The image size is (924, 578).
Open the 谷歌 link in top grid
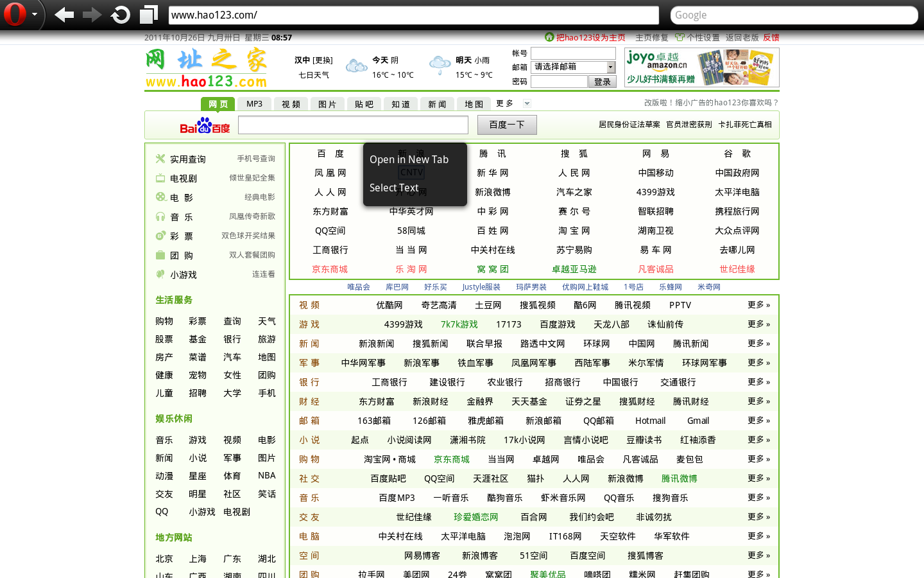[737, 153]
